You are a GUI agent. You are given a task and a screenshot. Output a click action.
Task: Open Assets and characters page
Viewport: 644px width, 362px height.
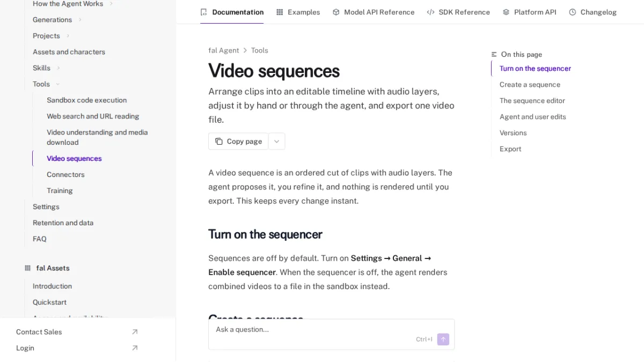coord(69,52)
